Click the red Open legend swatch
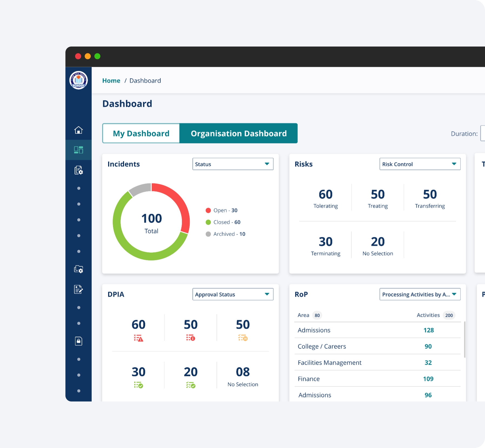The height and width of the screenshot is (448, 485). pos(208,210)
